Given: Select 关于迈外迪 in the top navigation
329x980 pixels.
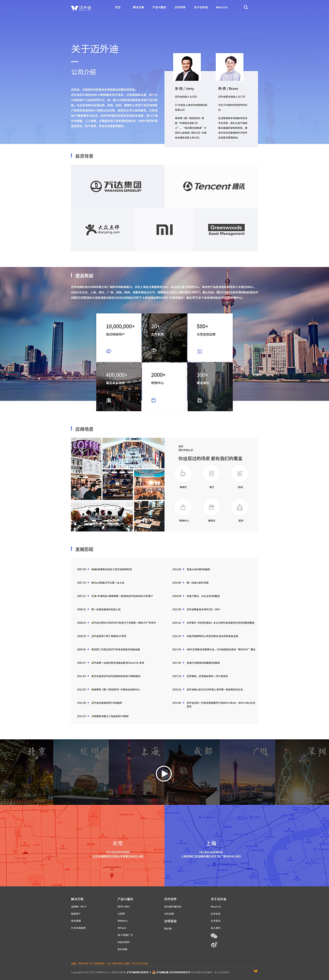Looking at the screenshot, I should point(201,7).
